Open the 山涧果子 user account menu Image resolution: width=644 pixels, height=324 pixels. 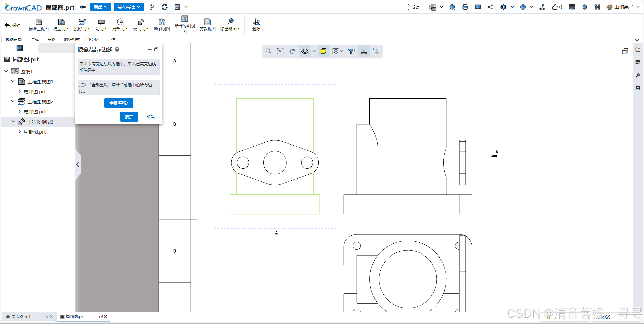point(623,7)
